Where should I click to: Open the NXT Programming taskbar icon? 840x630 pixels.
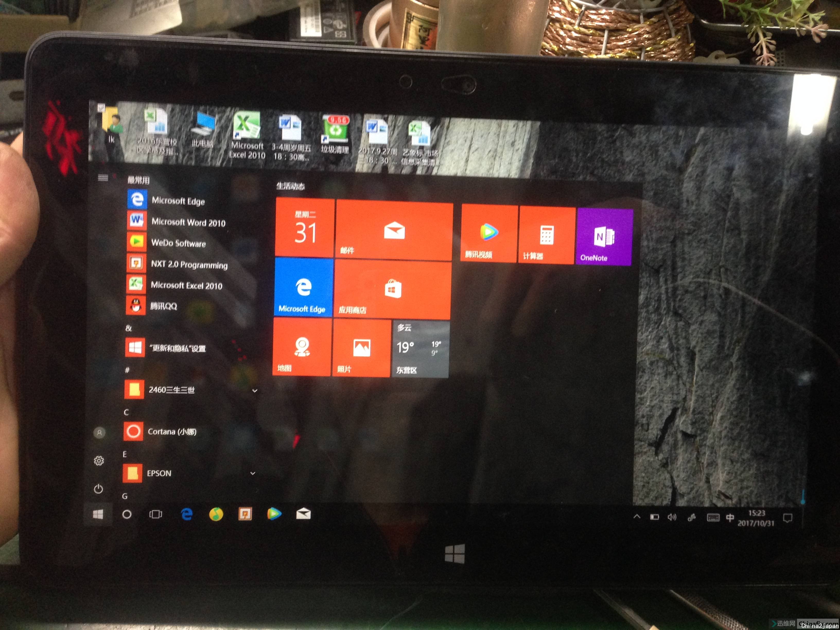245,514
